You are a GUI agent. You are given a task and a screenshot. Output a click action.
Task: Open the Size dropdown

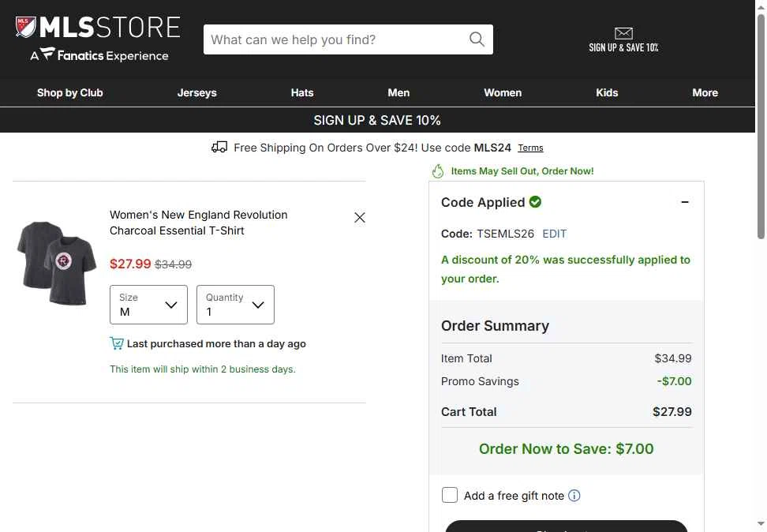(x=148, y=305)
